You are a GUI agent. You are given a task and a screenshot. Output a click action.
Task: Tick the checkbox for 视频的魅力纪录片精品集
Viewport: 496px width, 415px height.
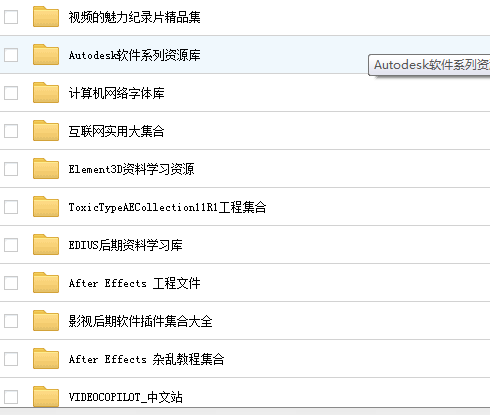pos(11,17)
